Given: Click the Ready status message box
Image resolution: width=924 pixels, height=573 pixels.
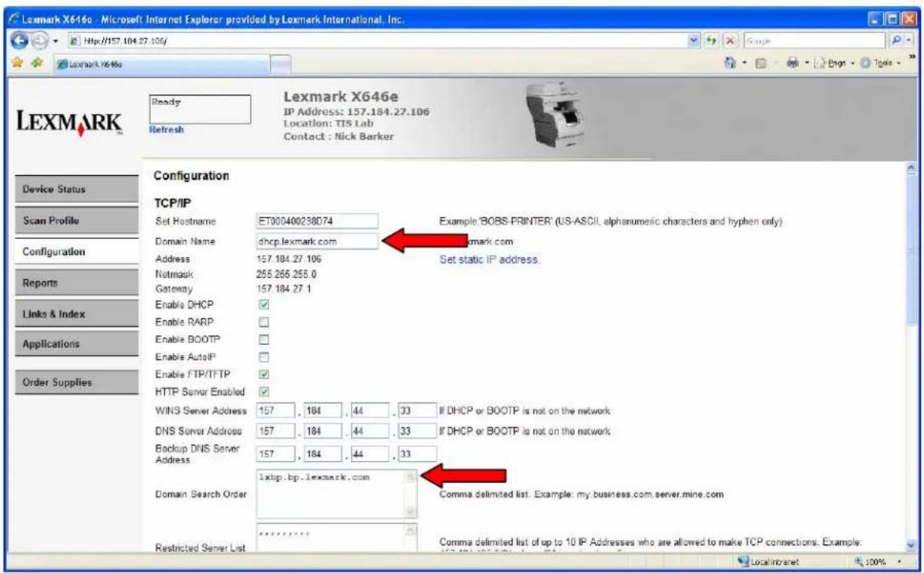Looking at the screenshot, I should [200, 109].
